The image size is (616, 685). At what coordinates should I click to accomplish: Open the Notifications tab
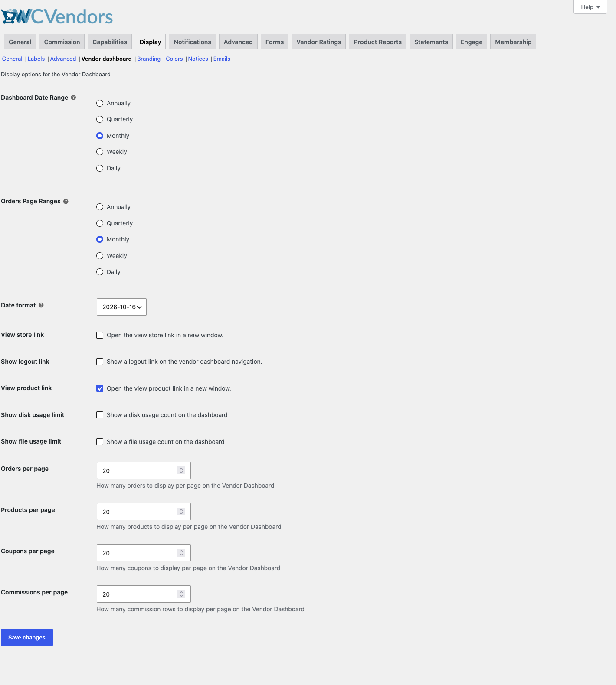[x=193, y=42]
